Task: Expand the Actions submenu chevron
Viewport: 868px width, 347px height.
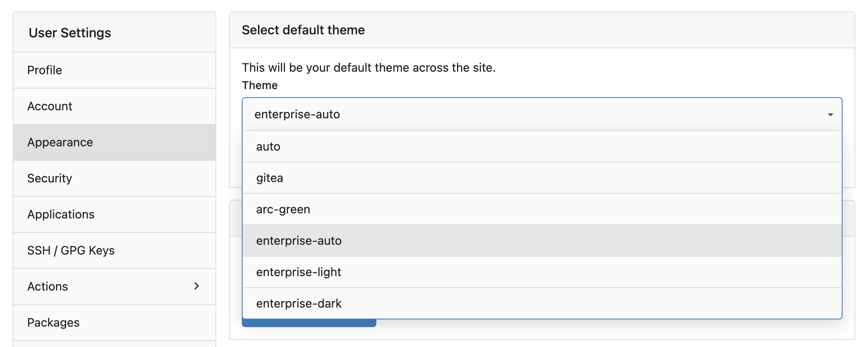Action: tap(196, 286)
